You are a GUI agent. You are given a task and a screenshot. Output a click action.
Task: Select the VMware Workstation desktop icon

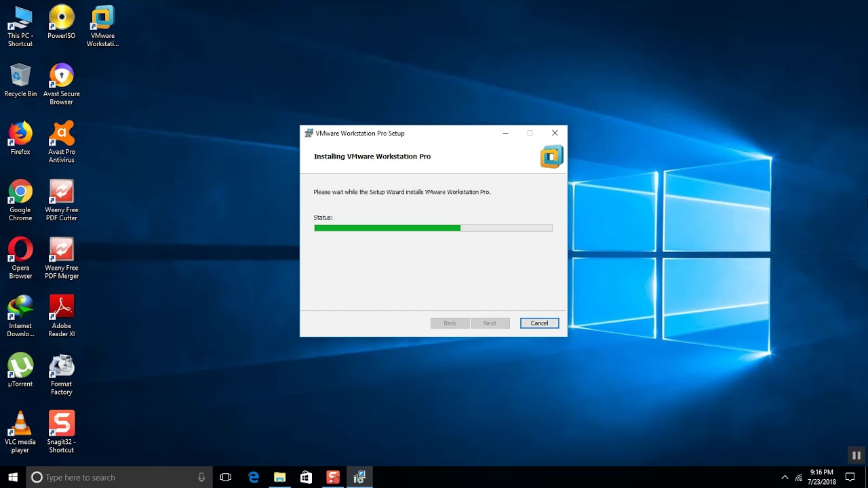pyautogui.click(x=102, y=26)
